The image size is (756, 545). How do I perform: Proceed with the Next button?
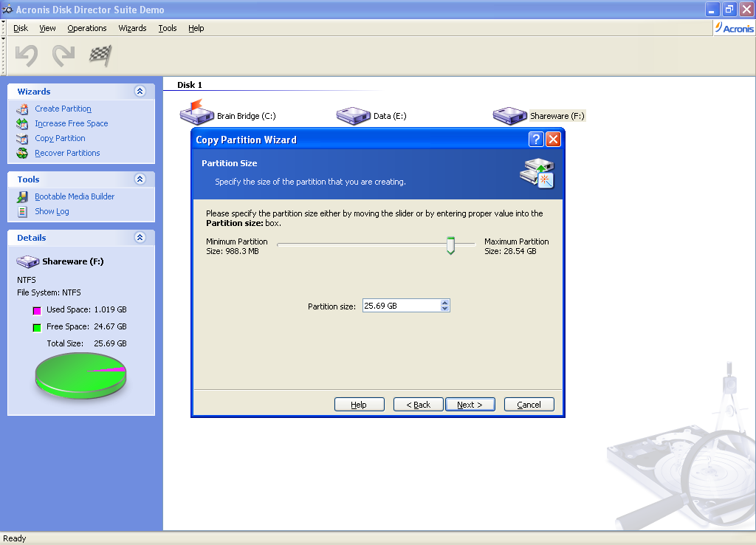(470, 405)
